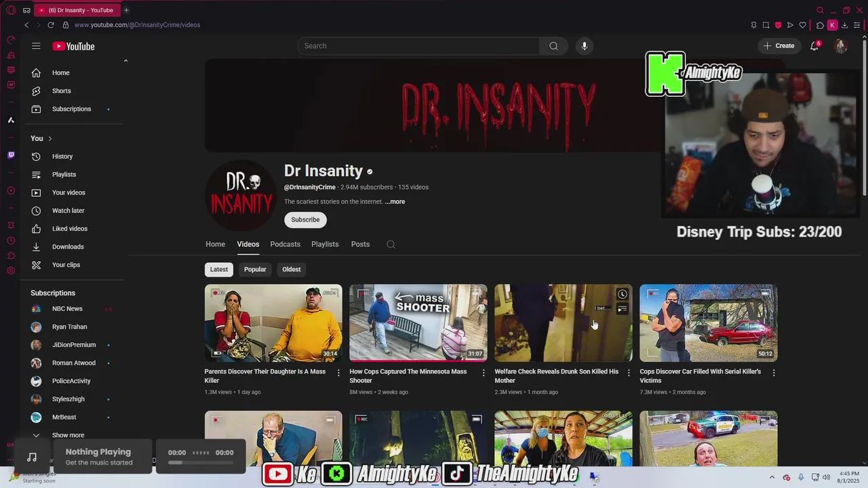Switch to the Podcasts tab
Image resolution: width=868 pixels, height=488 pixels.
[x=285, y=244]
